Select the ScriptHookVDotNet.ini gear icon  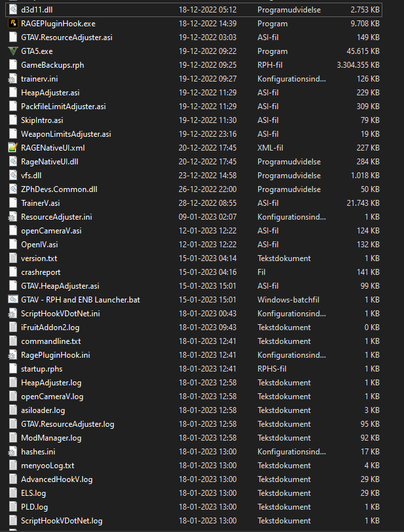coord(12,314)
